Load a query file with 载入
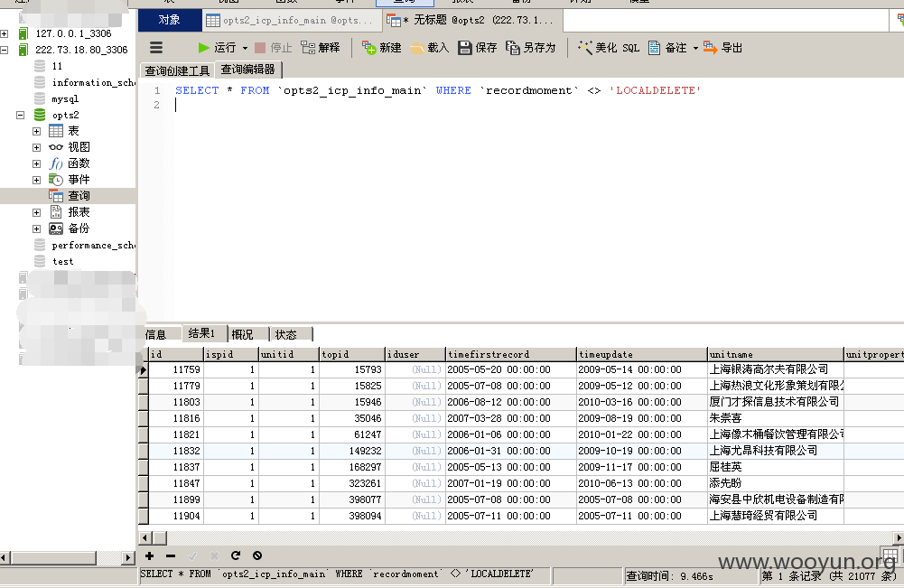The width and height of the screenshot is (904, 588). pyautogui.click(x=430, y=48)
